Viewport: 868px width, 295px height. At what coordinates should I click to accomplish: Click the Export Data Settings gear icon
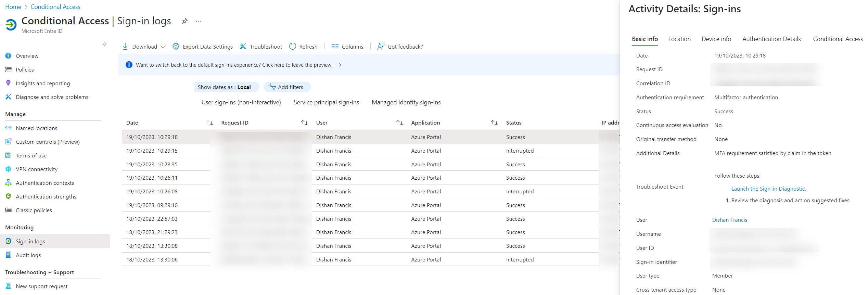pyautogui.click(x=176, y=47)
